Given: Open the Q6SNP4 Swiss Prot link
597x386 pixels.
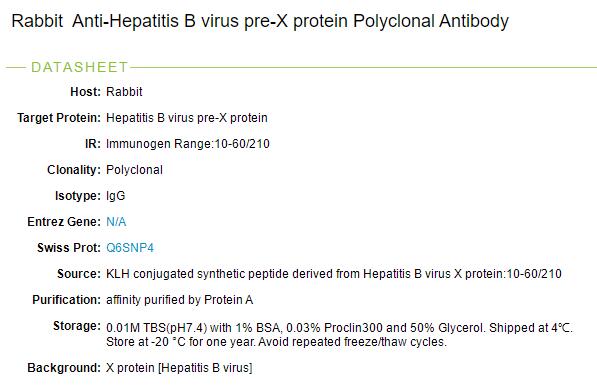Looking at the screenshot, I should point(130,248).
